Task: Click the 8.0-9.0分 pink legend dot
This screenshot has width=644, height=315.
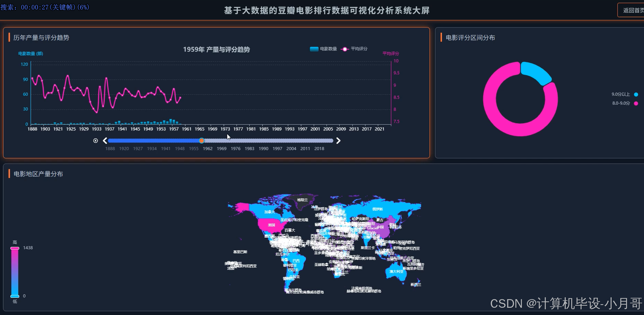Action: (x=636, y=103)
